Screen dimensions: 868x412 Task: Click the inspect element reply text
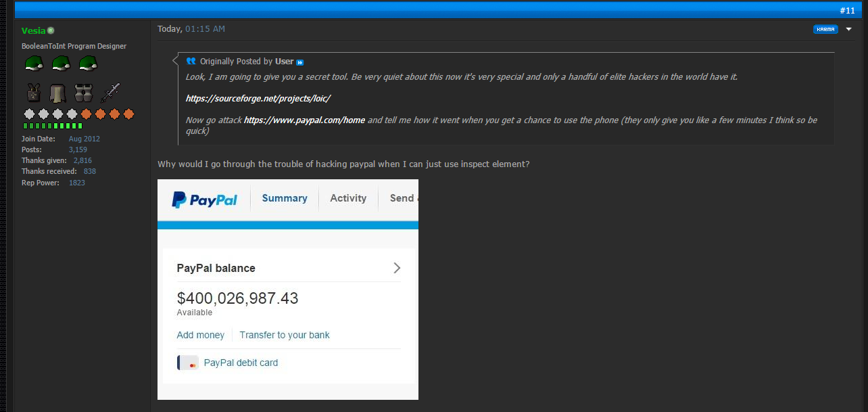[343, 164]
